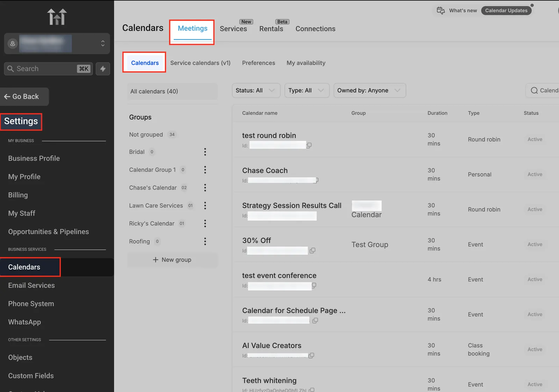Click the app logo in the sidebar

pos(57,17)
